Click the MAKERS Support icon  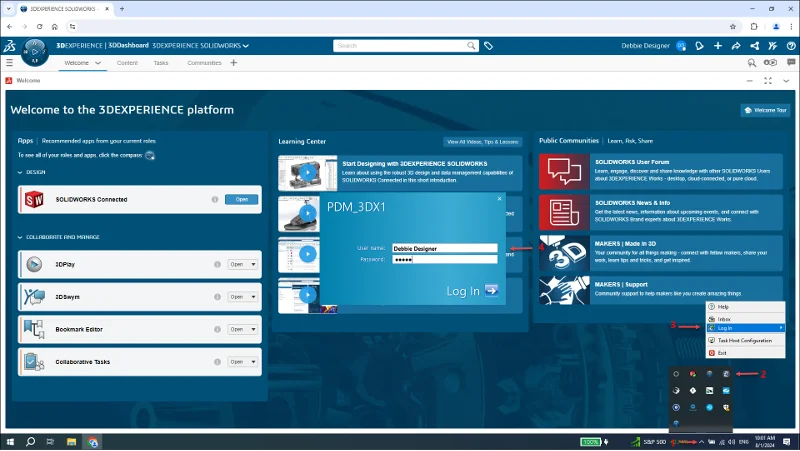[x=564, y=290]
